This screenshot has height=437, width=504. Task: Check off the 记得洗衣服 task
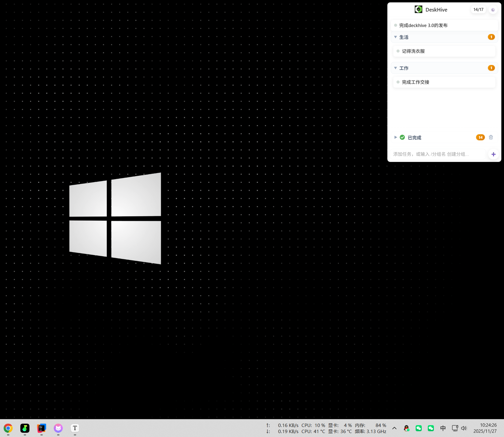398,51
